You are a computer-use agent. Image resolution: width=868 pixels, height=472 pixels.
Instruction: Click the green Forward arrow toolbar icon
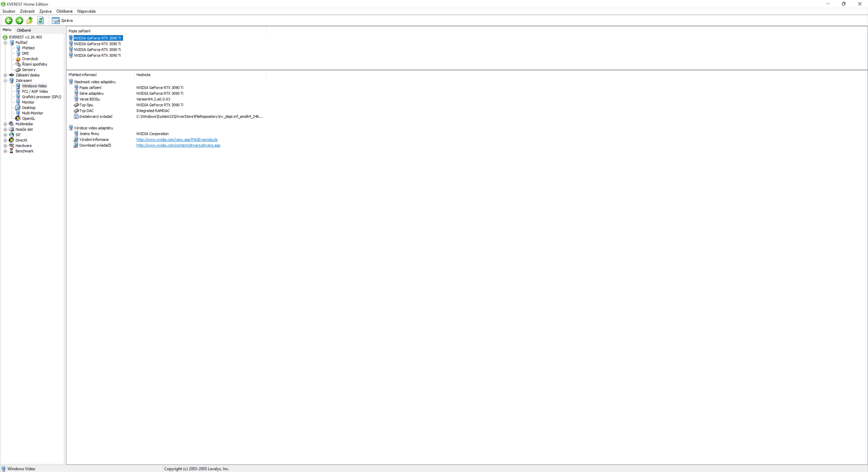click(19, 21)
